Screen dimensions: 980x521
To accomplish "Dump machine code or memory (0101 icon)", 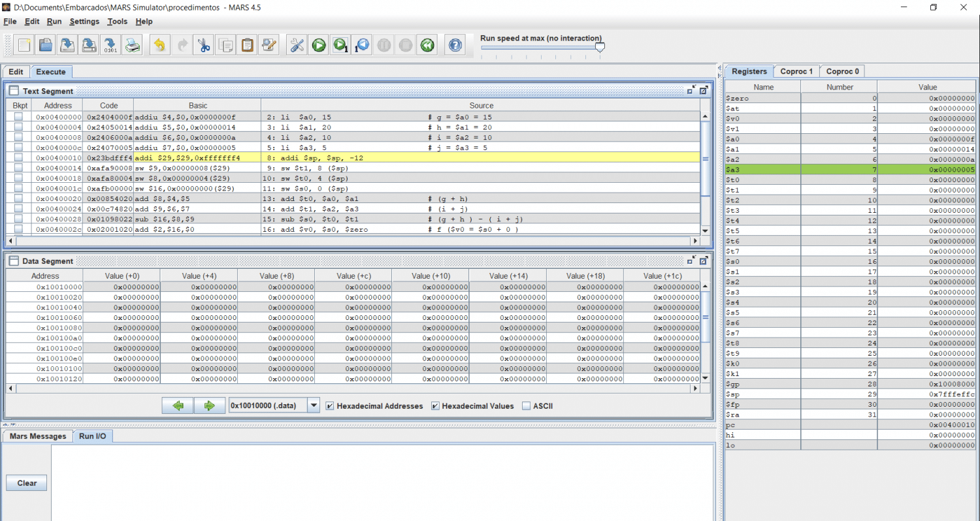I will point(110,45).
